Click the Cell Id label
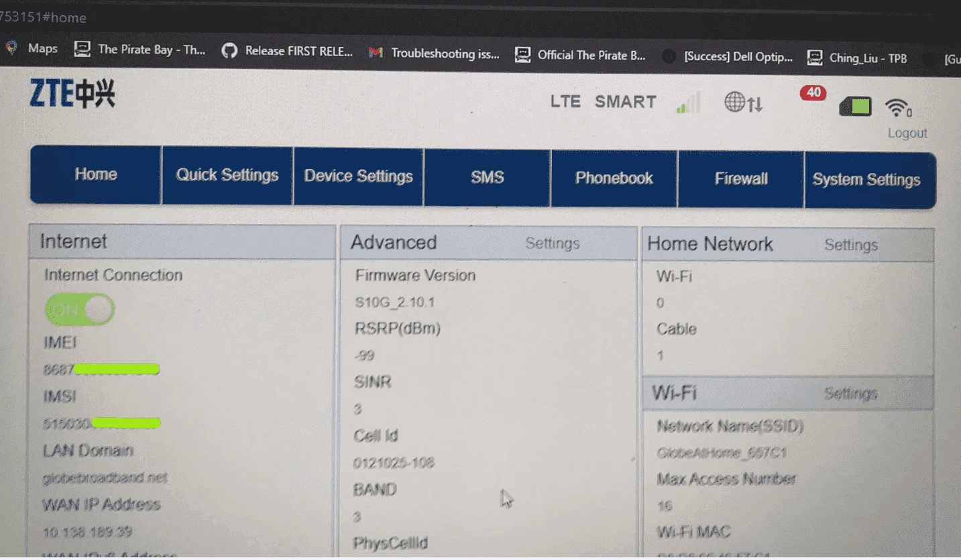 coord(376,436)
